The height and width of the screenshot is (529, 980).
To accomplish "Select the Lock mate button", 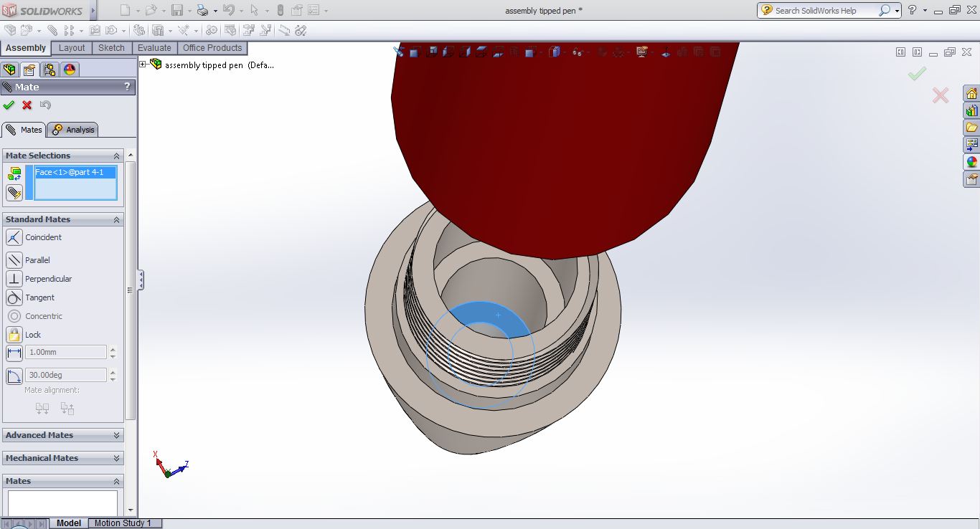I will tap(14, 335).
